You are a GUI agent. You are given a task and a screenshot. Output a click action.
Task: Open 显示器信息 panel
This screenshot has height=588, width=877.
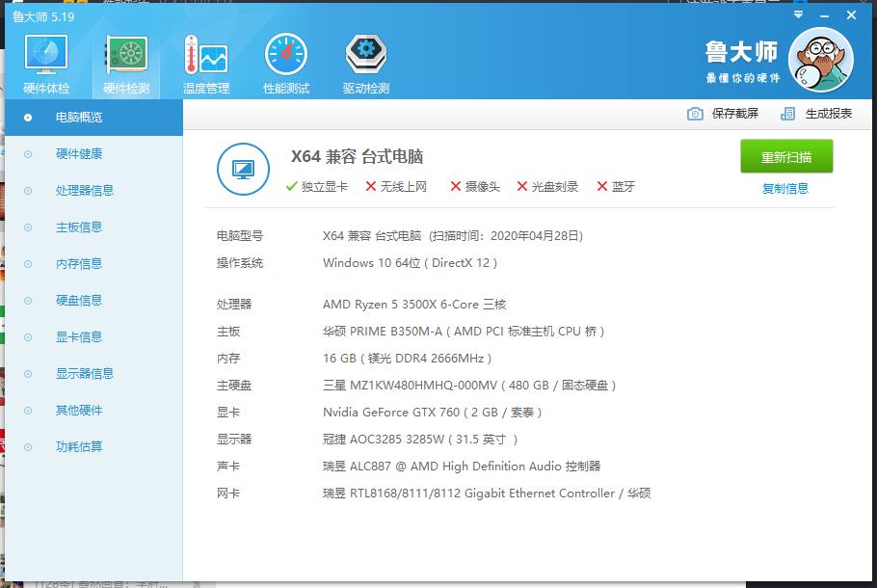(87, 373)
